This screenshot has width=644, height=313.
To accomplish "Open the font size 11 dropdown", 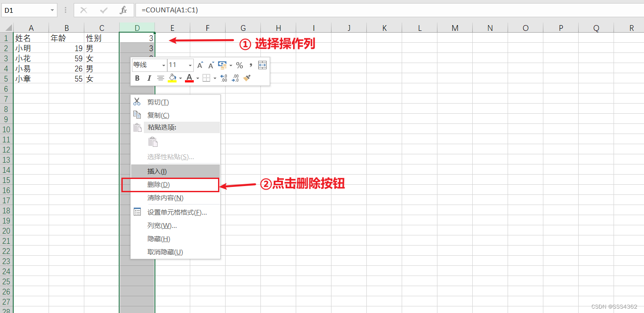I will (x=190, y=65).
